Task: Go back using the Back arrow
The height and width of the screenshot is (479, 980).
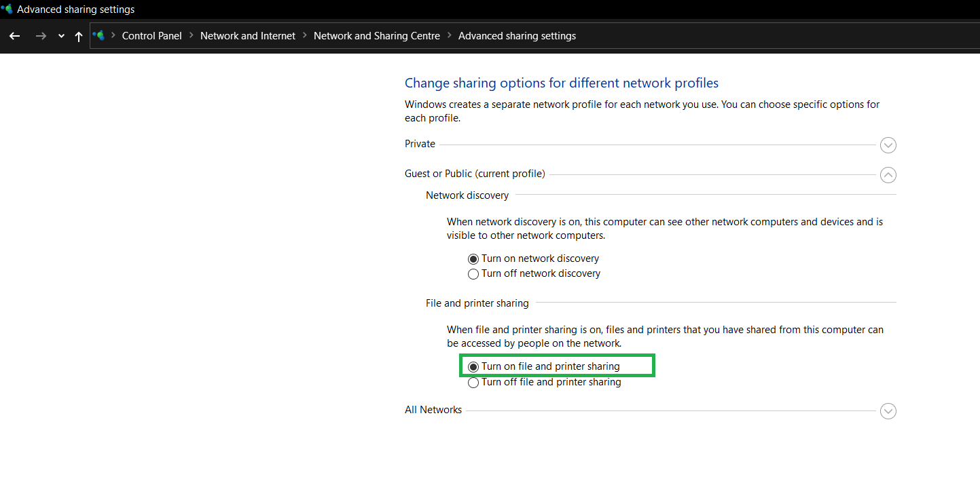Action: tap(14, 36)
